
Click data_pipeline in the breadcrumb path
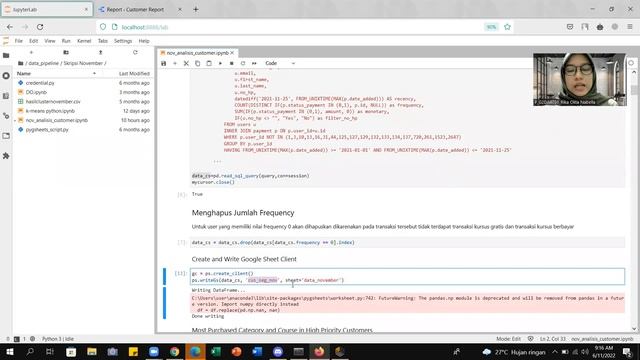pyautogui.click(x=44, y=63)
